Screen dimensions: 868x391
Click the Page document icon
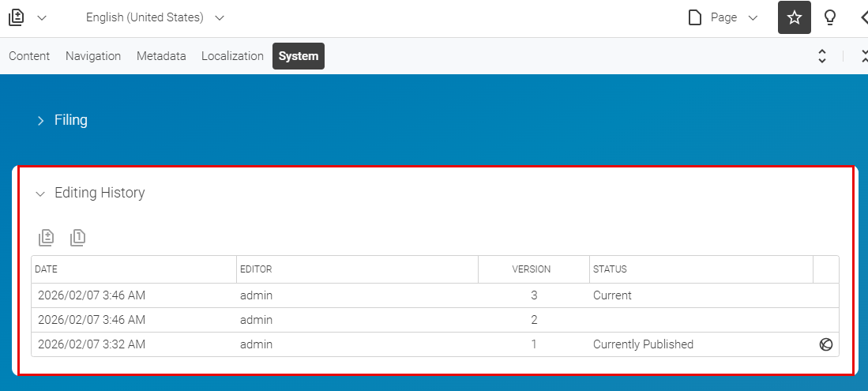695,17
